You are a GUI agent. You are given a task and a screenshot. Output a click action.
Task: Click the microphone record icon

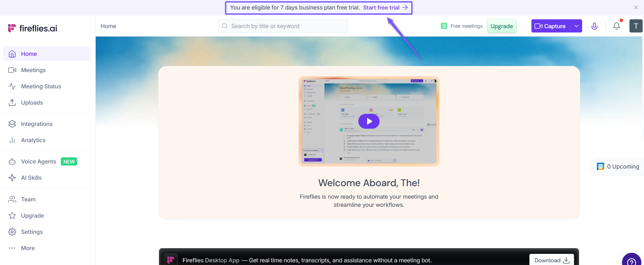[x=594, y=26]
